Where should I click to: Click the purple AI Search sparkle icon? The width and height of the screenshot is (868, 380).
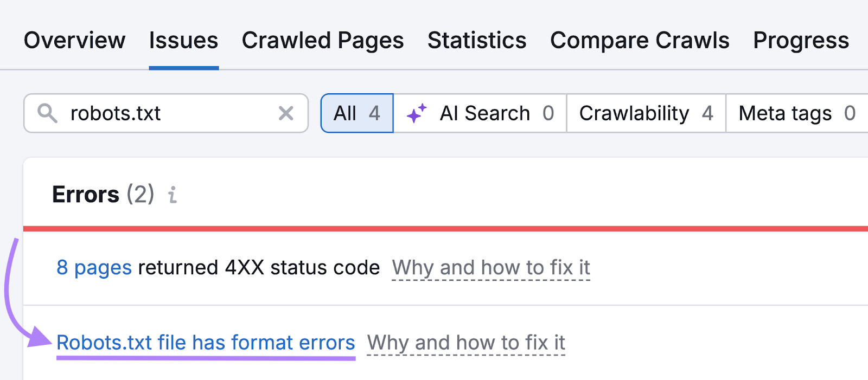(416, 112)
